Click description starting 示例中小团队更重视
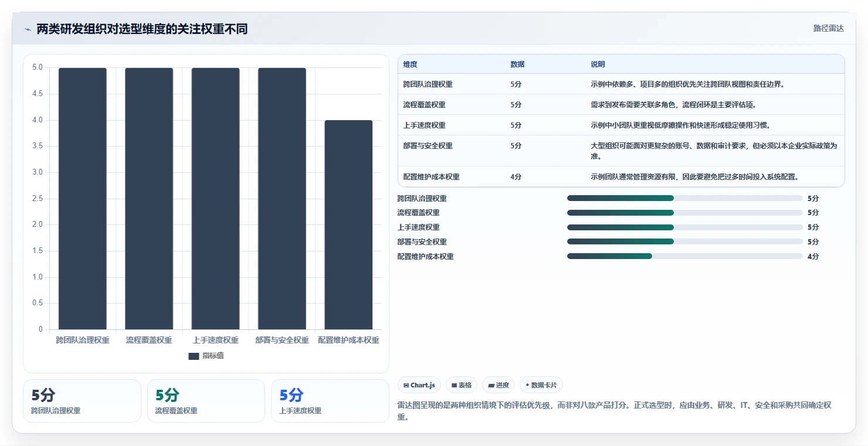The height and width of the screenshot is (446, 868). pyautogui.click(x=680, y=125)
